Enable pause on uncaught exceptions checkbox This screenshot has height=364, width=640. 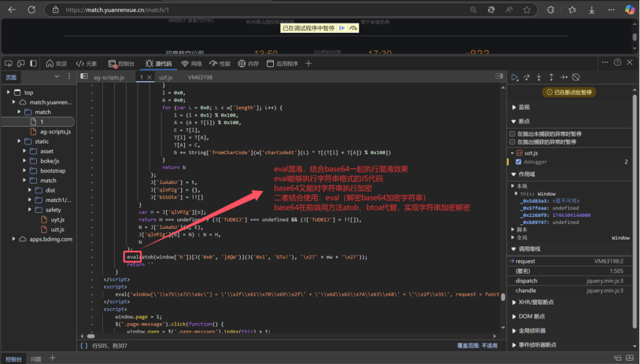pos(512,134)
